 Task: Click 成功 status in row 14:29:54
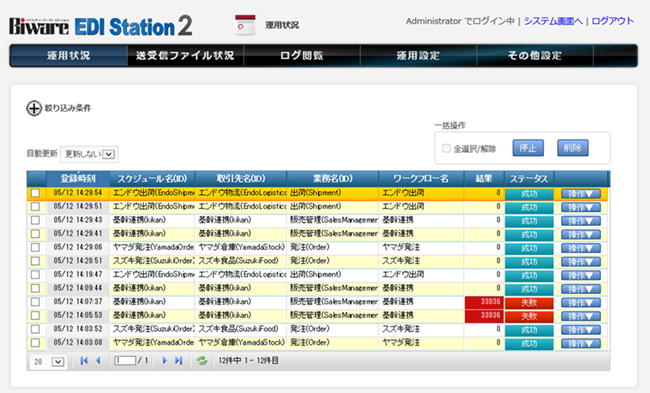point(529,194)
